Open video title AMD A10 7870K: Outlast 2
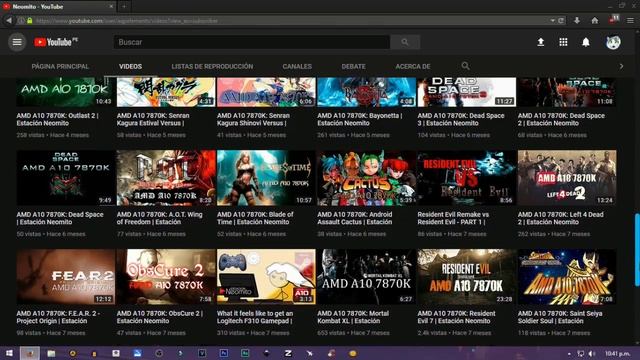640x360 pixels. pos(58,119)
